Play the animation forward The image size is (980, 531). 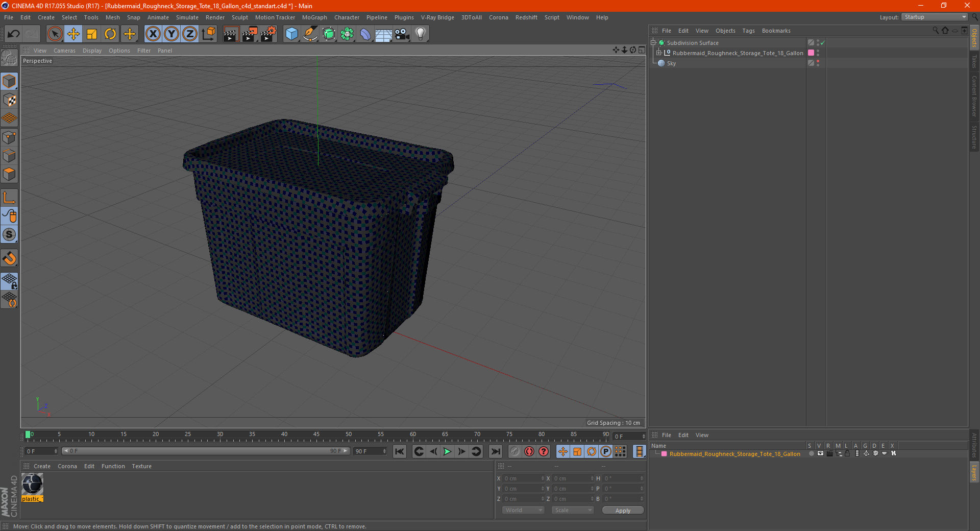(447, 451)
